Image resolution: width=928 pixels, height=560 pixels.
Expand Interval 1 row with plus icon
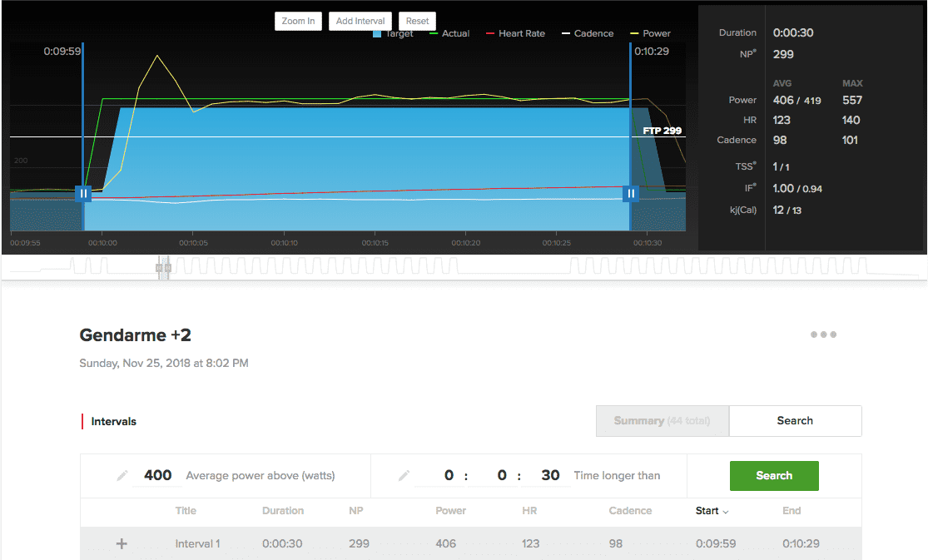coord(122,544)
